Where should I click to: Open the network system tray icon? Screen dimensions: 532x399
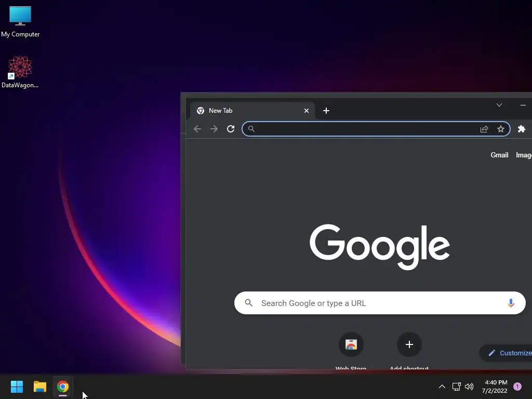[x=456, y=387]
